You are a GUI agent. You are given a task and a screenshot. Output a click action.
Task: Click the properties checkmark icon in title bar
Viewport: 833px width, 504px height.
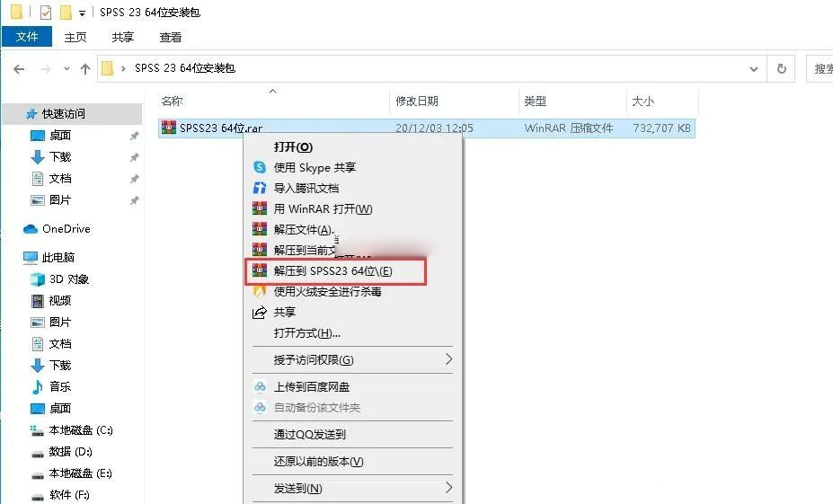46,12
